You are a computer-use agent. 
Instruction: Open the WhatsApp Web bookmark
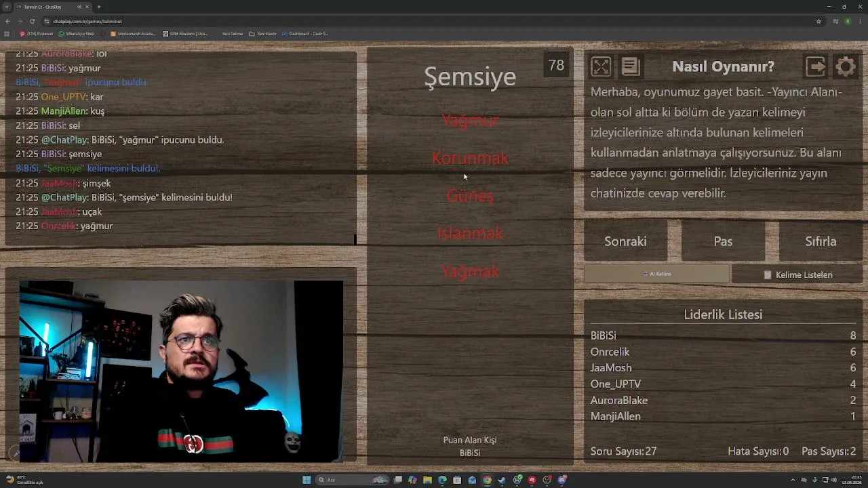(x=77, y=33)
